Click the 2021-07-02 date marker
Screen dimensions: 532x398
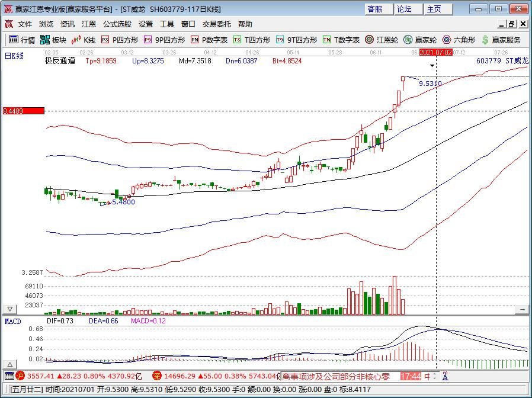tap(435, 52)
